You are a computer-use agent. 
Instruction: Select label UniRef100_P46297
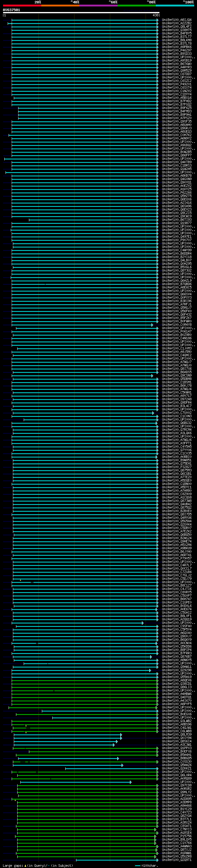tap(176, 50)
